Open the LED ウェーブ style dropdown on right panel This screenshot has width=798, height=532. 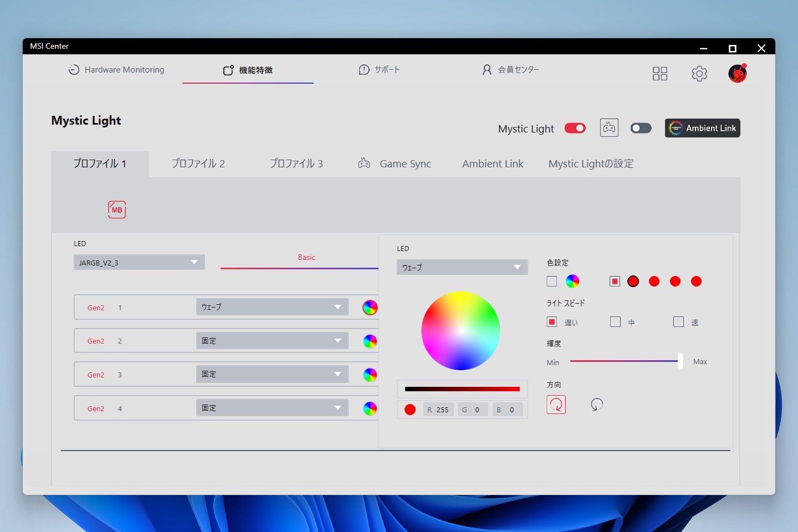pyautogui.click(x=462, y=267)
